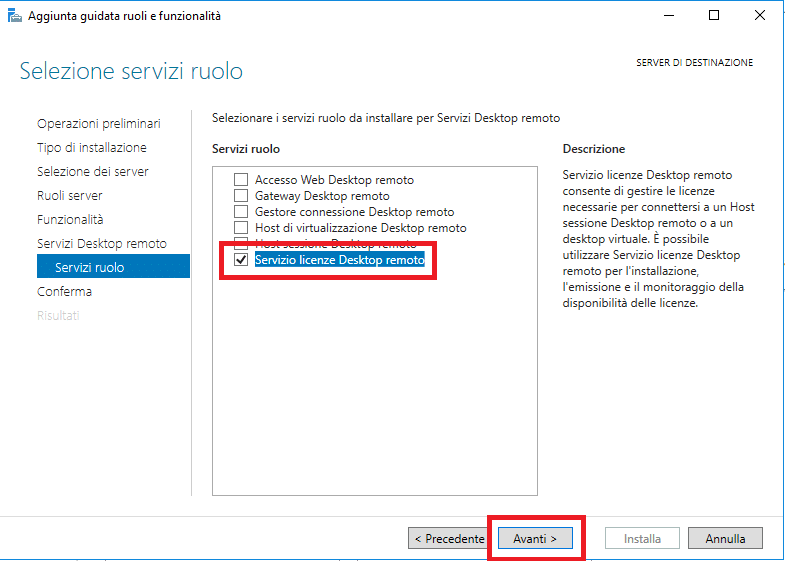The image size is (785, 561).
Task: Select Gateway Desktop remoto label
Action: coord(322,196)
